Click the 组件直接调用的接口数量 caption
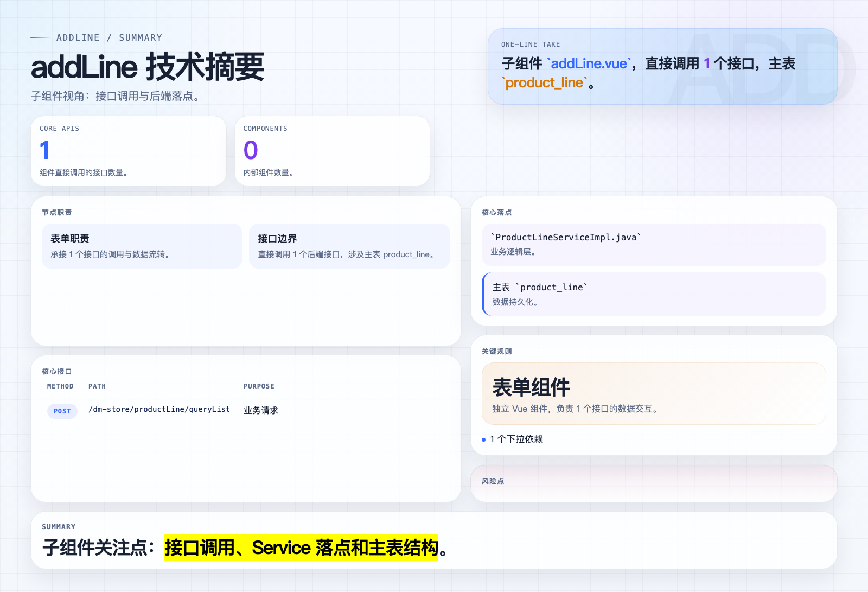This screenshot has height=592, width=868. (x=84, y=173)
